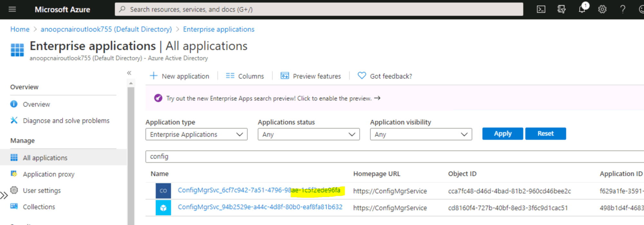Click the light blue cube app icon
Viewport: 644px width, 225px height.
pyautogui.click(x=163, y=208)
